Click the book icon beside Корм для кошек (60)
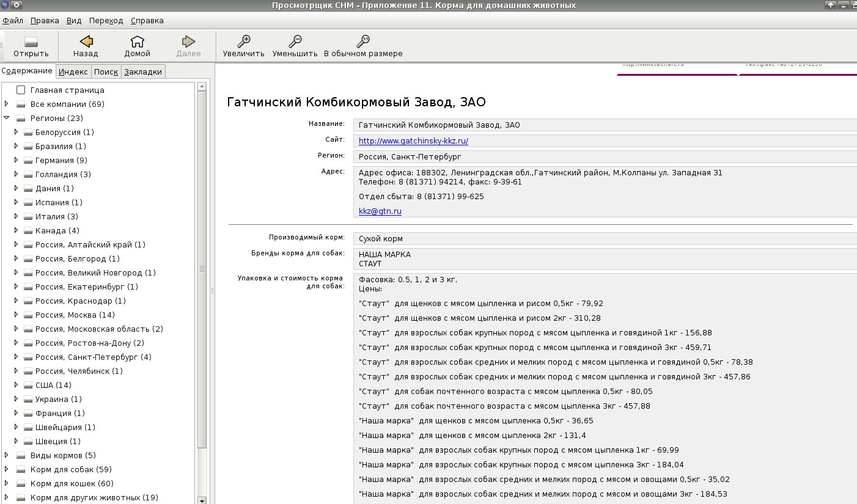Screen dimensions: 857x504 (x=21, y=484)
